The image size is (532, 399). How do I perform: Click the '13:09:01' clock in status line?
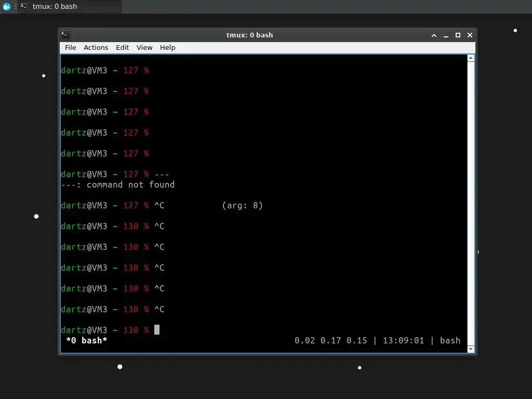pyautogui.click(x=403, y=340)
